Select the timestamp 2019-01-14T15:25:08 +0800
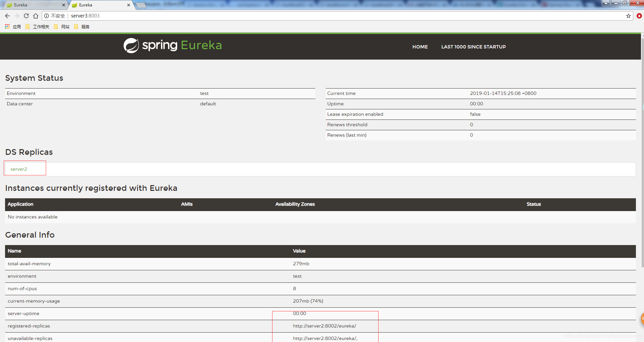The height and width of the screenshot is (342, 644). click(x=503, y=93)
